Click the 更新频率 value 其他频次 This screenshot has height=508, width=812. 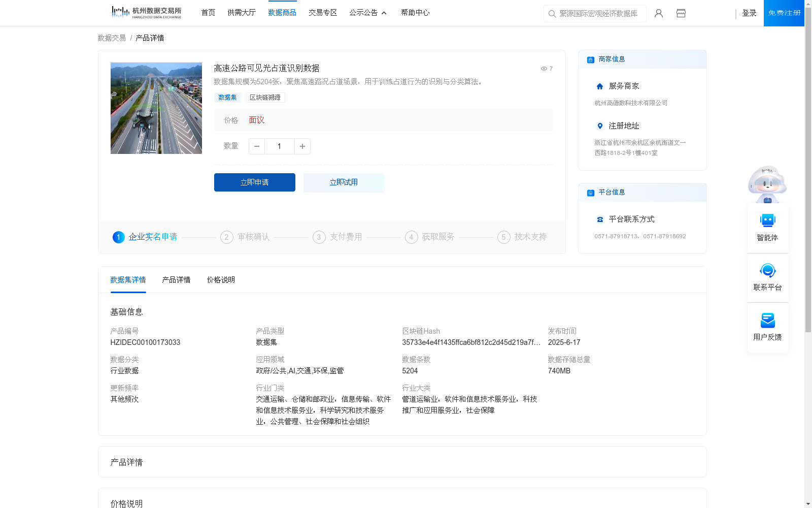[124, 399]
